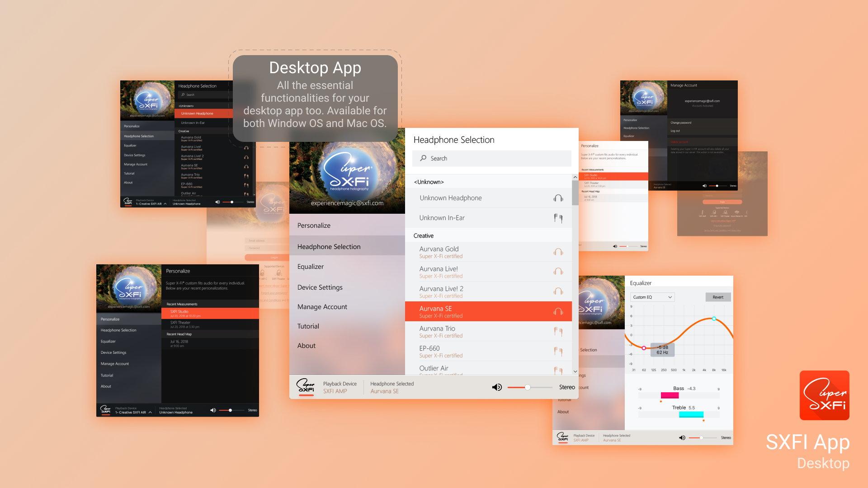Click the headphone list vertical scrollbar thumb
The height and width of the screenshot is (488, 868).
(x=575, y=193)
